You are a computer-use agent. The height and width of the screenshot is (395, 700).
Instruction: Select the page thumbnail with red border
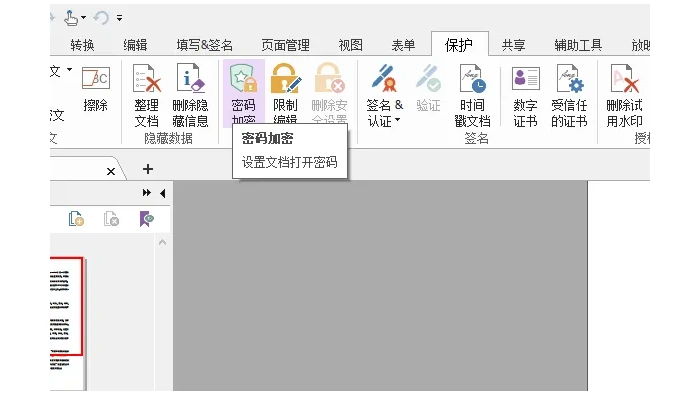[x=67, y=306]
